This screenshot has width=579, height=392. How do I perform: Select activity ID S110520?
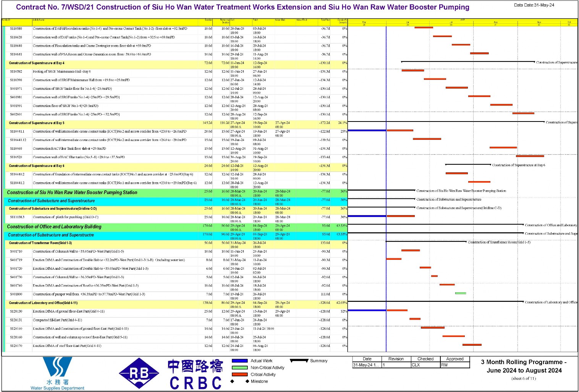pyautogui.click(x=16, y=157)
